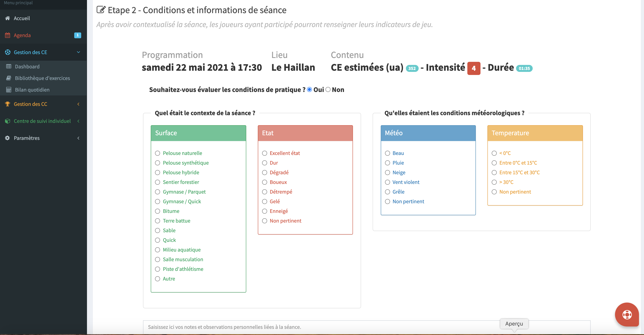Click the Dashboard table icon
Viewport: 644px width, 335px height.
coord(9,66)
